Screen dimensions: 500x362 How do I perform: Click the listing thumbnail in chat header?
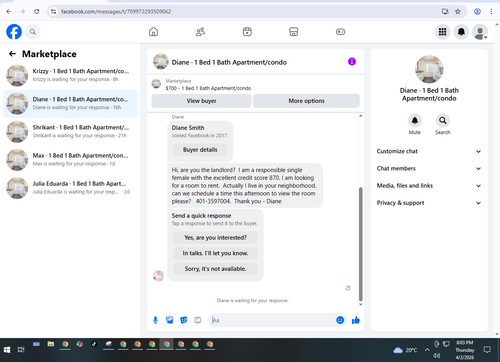click(156, 84)
